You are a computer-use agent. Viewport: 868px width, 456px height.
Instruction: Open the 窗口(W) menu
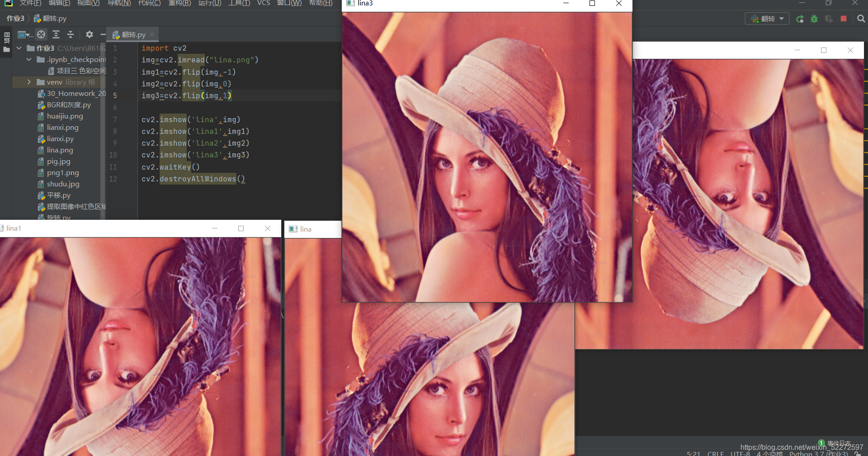pos(289,3)
